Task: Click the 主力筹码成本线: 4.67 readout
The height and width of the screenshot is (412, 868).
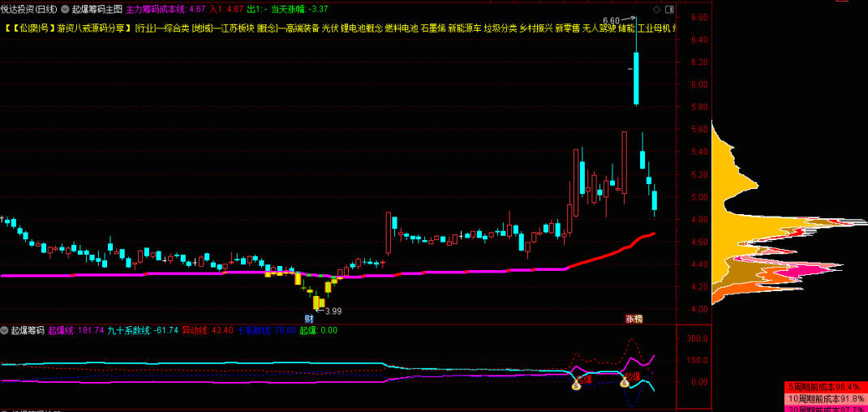Action: [x=165, y=10]
